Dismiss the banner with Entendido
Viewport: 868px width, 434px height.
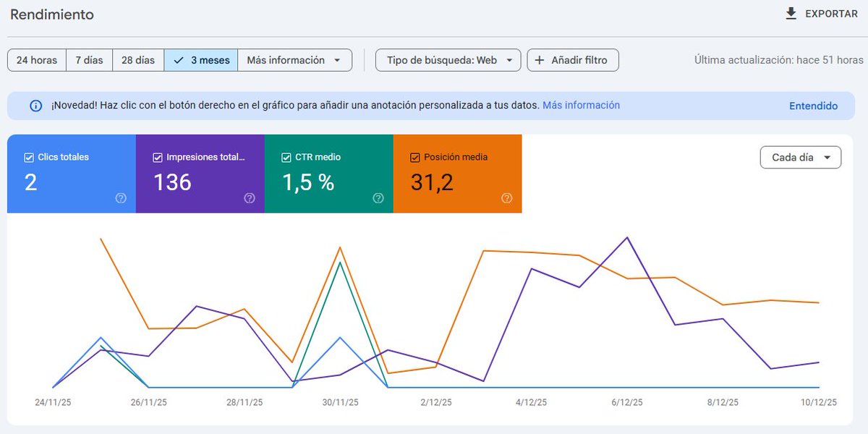click(x=813, y=106)
